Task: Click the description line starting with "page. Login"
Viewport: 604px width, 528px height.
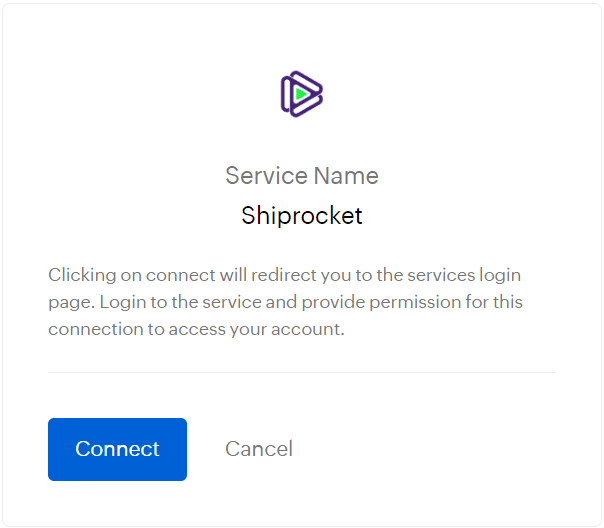Action: pos(285,301)
